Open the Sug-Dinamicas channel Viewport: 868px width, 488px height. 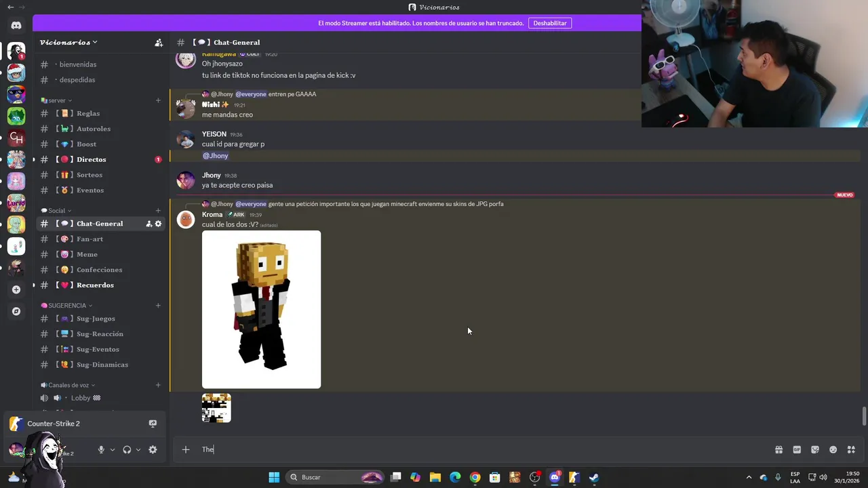click(x=100, y=365)
